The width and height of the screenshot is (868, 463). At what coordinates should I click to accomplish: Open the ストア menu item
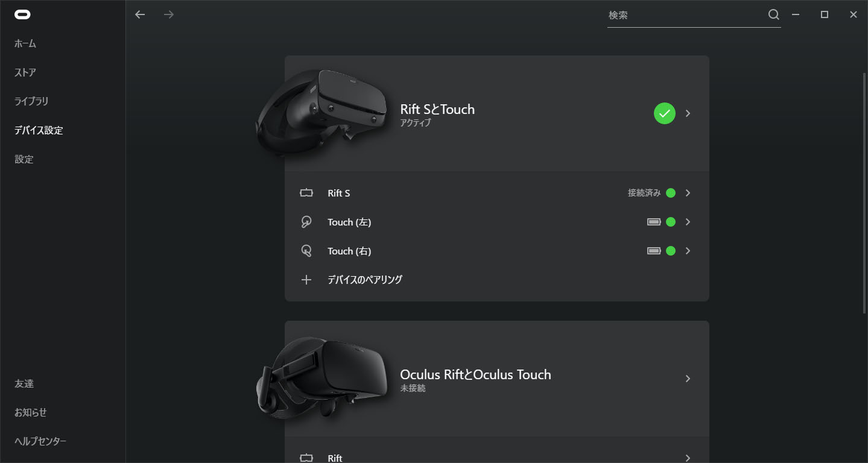point(25,72)
